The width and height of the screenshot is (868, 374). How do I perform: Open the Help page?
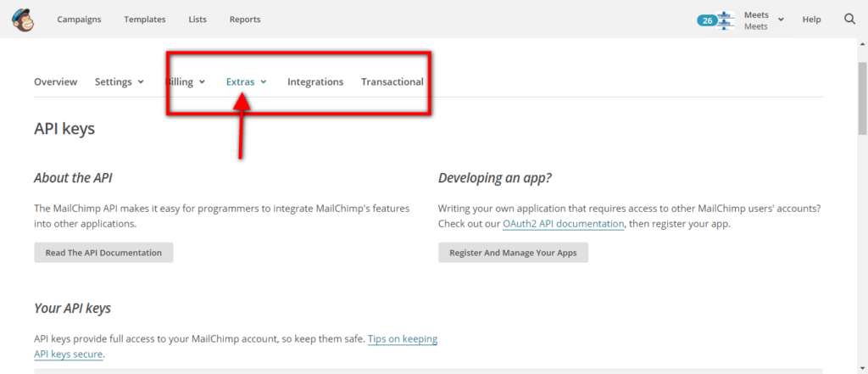coord(811,20)
